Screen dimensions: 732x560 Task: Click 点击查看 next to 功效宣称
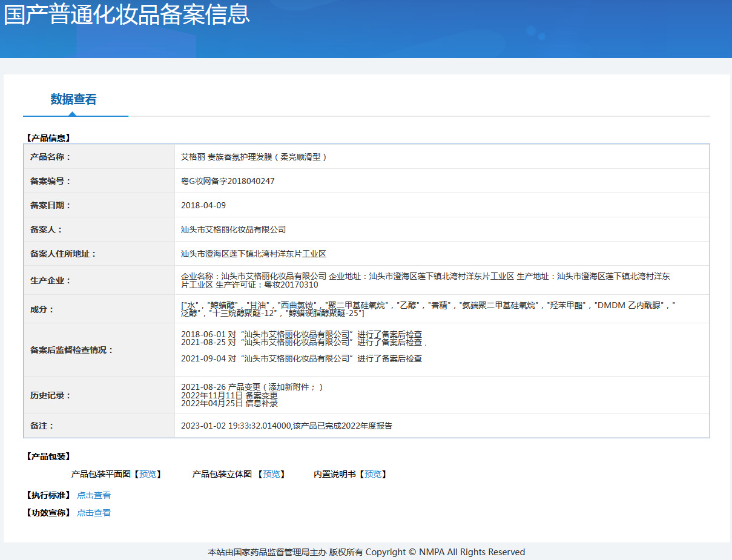[94, 513]
